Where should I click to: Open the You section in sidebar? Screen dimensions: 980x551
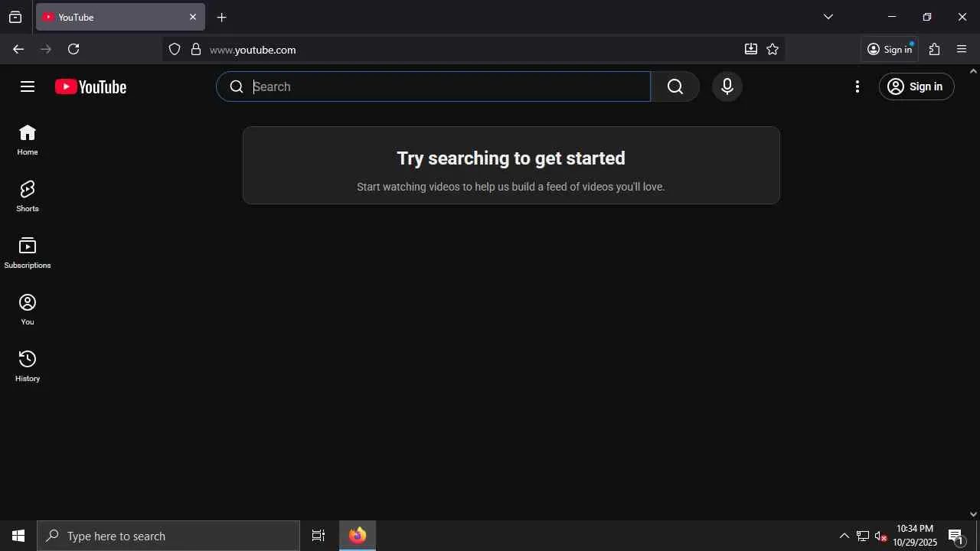click(28, 311)
